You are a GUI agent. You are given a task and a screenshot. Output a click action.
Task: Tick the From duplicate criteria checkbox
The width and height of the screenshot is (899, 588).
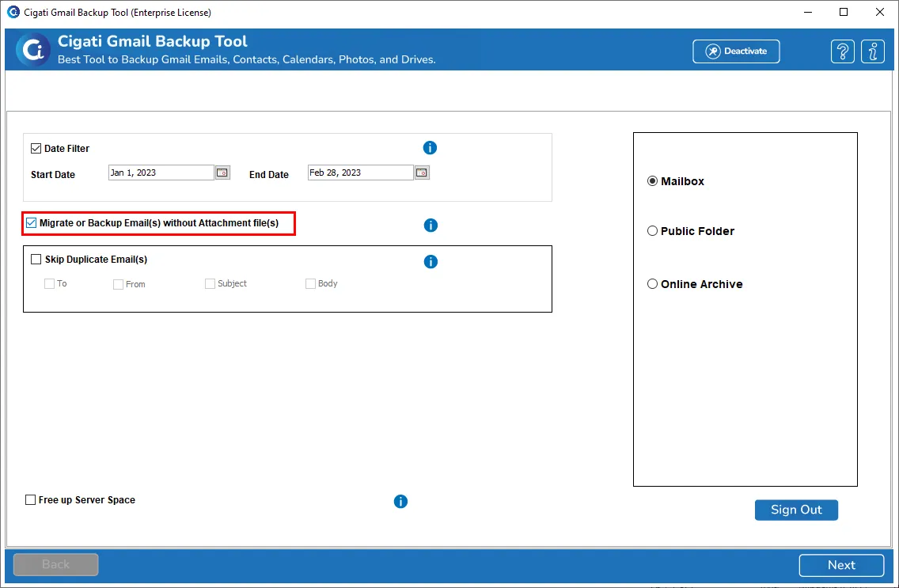coord(118,284)
